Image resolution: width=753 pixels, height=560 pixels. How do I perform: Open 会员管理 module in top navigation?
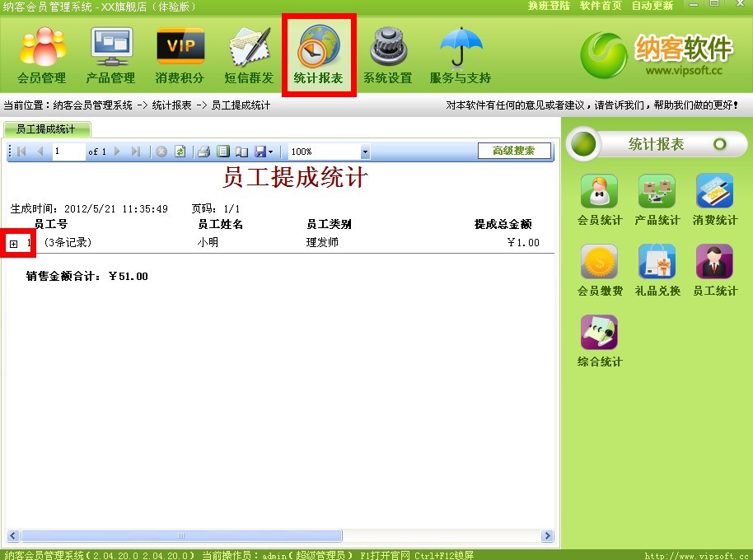click(x=41, y=56)
